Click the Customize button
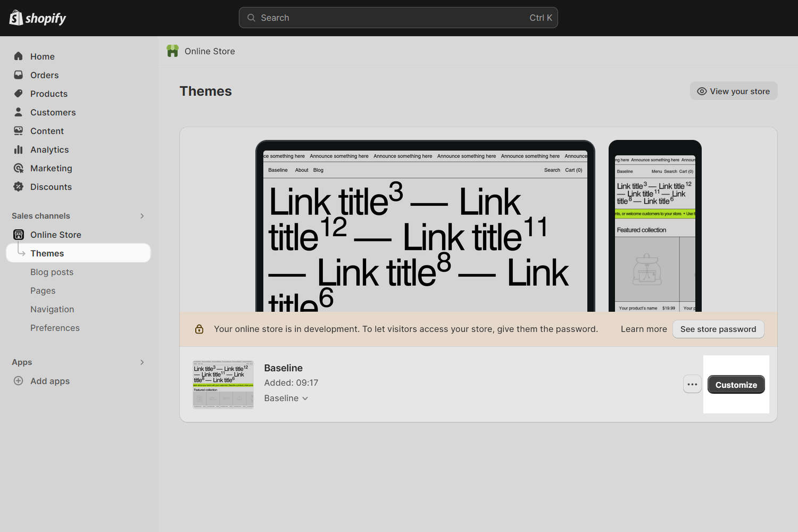This screenshot has height=532, width=798. point(736,385)
